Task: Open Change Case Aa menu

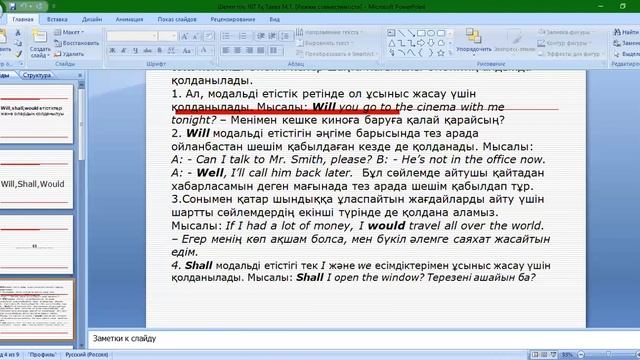Action: click(187, 51)
